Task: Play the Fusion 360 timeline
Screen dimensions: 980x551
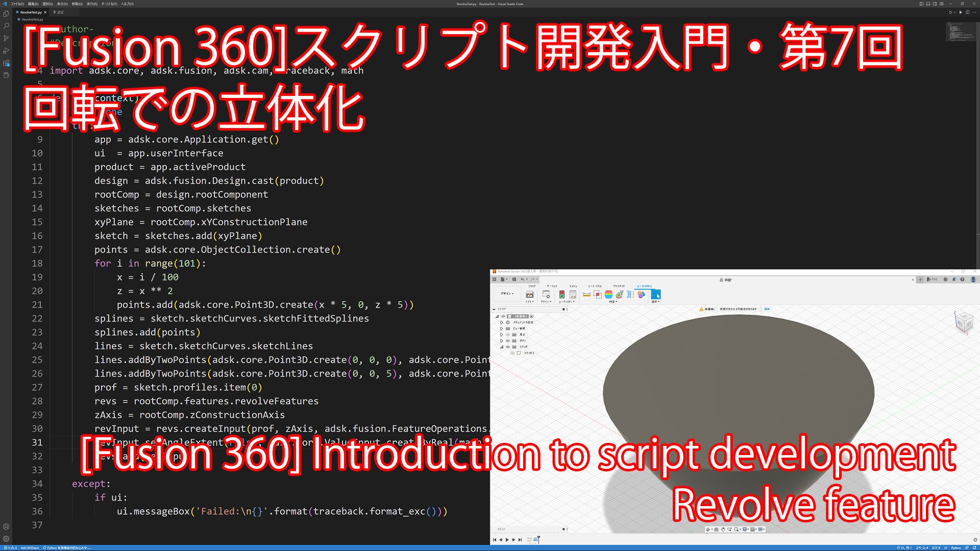Action: 507,540
